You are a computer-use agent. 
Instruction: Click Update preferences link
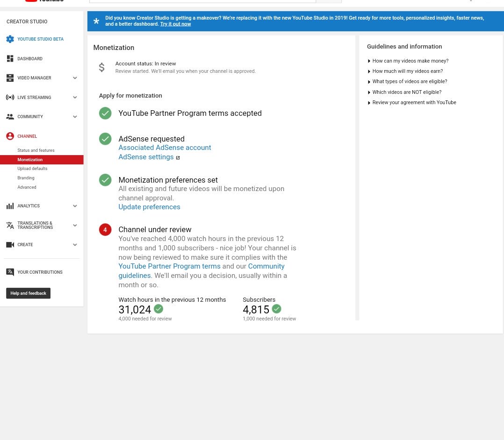149,207
